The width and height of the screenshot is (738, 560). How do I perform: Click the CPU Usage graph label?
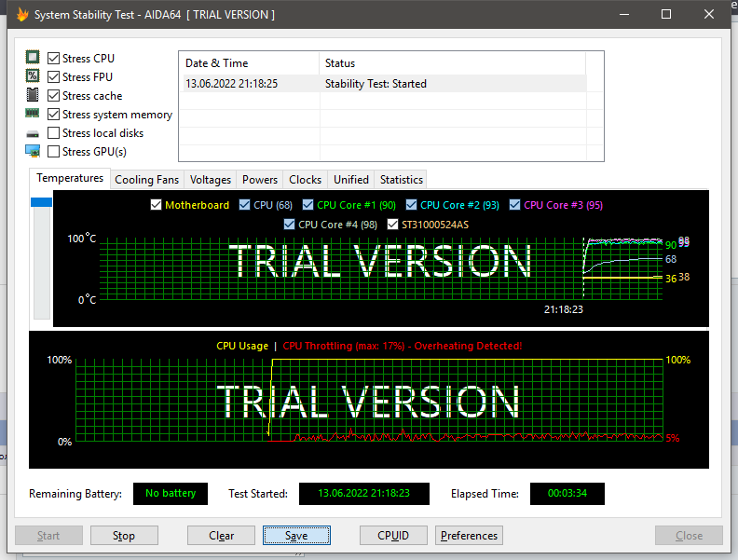pos(242,346)
